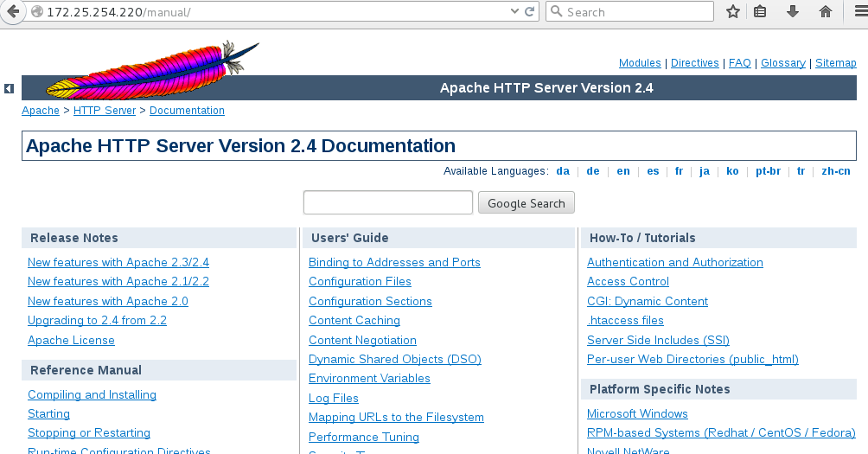
Task: Open Binding to Addresses and Ports
Action: 394,262
